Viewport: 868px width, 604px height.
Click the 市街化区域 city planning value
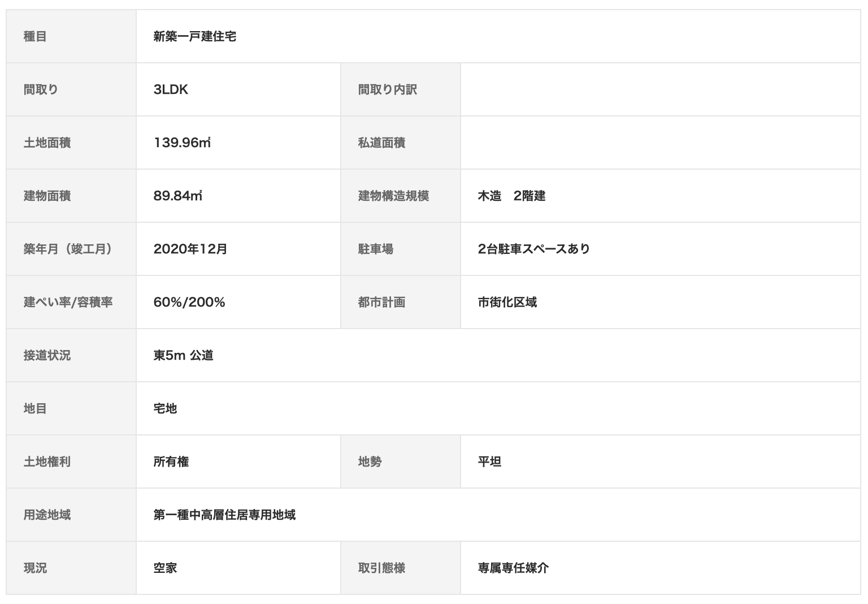pyautogui.click(x=507, y=303)
